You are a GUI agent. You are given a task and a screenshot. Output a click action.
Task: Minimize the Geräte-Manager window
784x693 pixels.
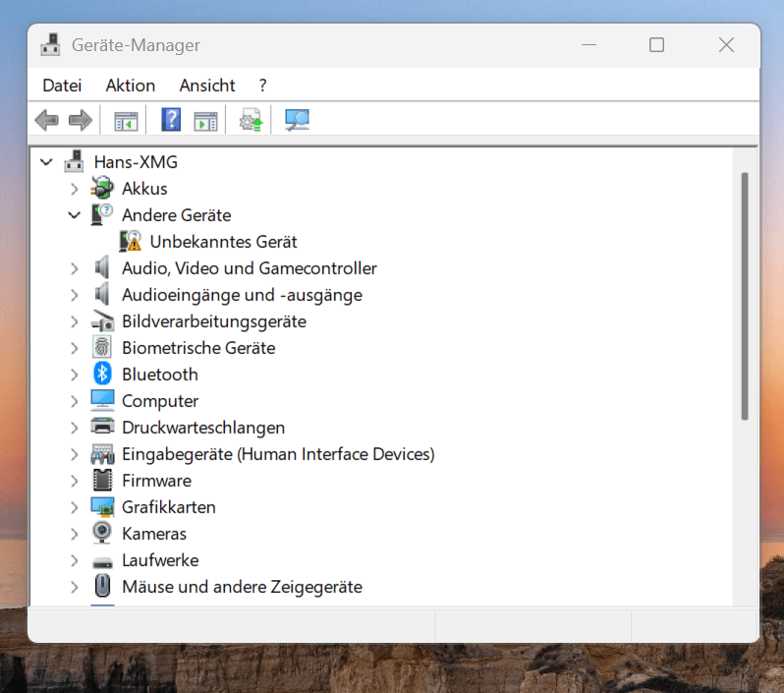588,45
